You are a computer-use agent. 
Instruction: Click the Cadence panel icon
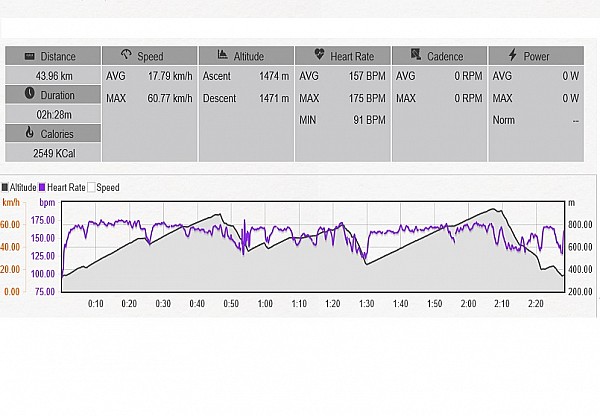click(414, 56)
